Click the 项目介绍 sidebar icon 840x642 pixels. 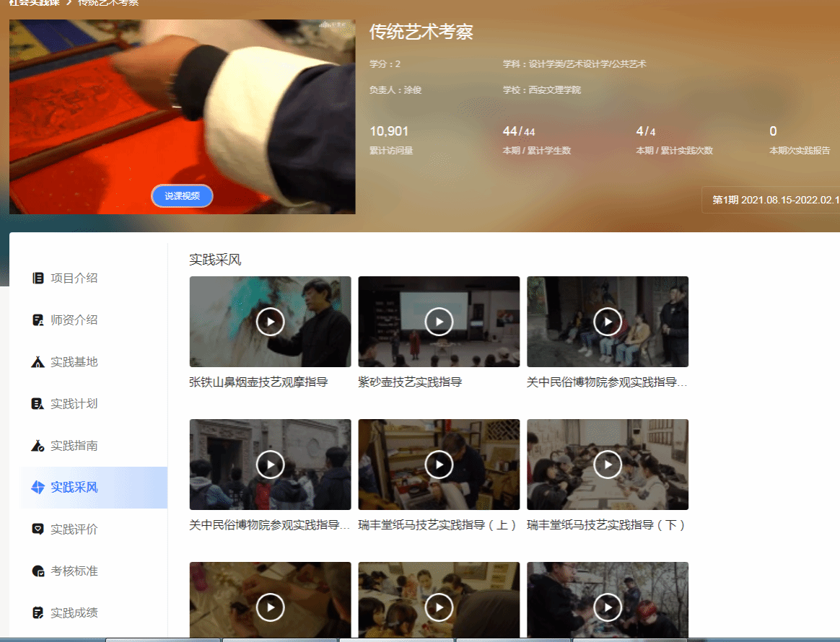(x=38, y=278)
